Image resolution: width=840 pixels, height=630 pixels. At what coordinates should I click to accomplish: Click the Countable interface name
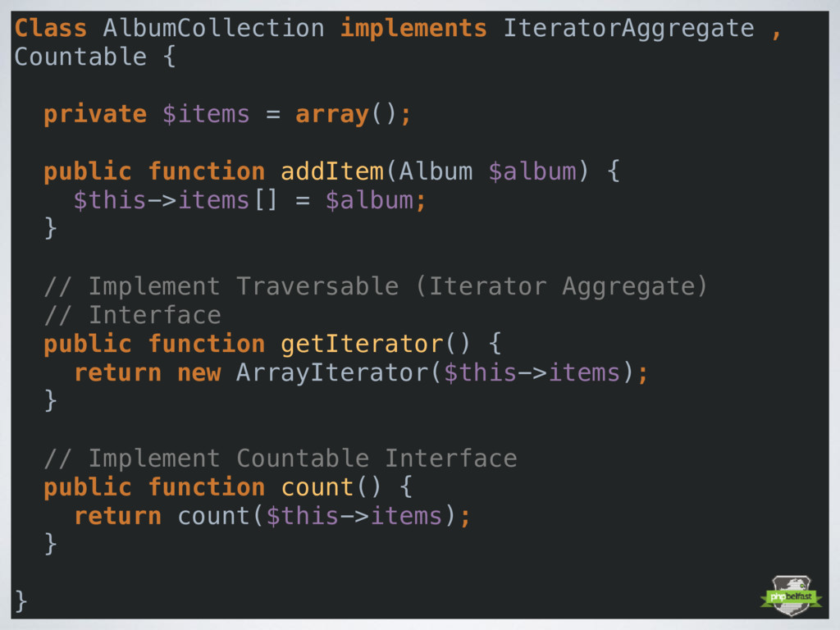(80, 57)
